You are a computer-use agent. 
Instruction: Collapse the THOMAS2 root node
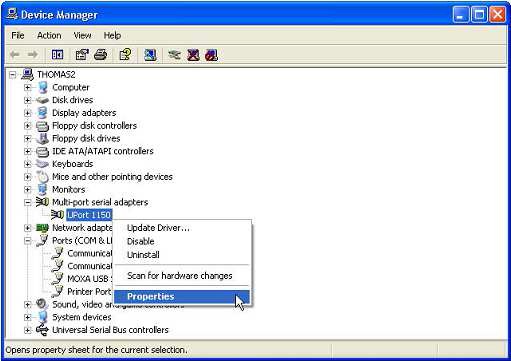pos(13,75)
